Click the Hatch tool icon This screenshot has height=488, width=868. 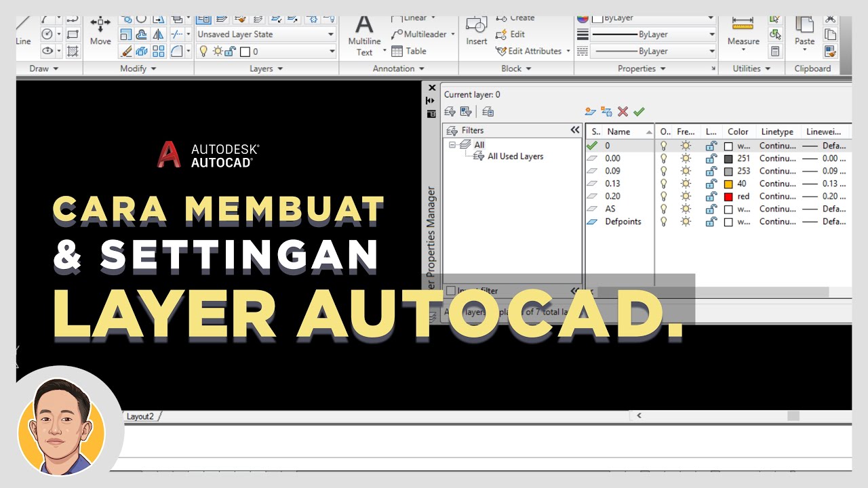click(x=73, y=51)
